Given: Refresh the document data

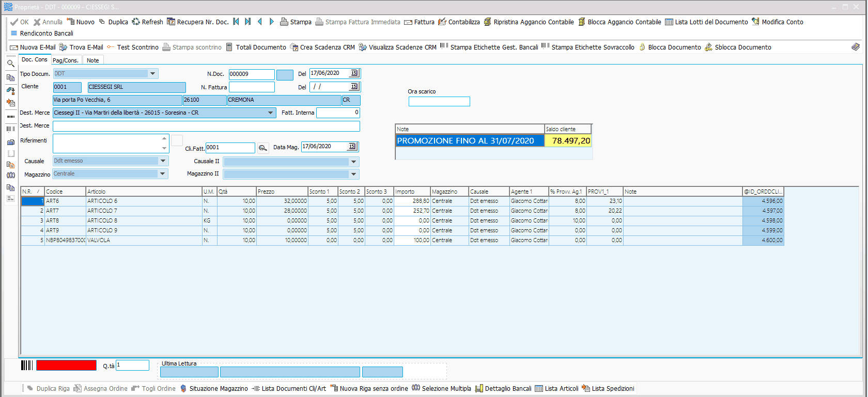Looking at the screenshot, I should coord(147,22).
